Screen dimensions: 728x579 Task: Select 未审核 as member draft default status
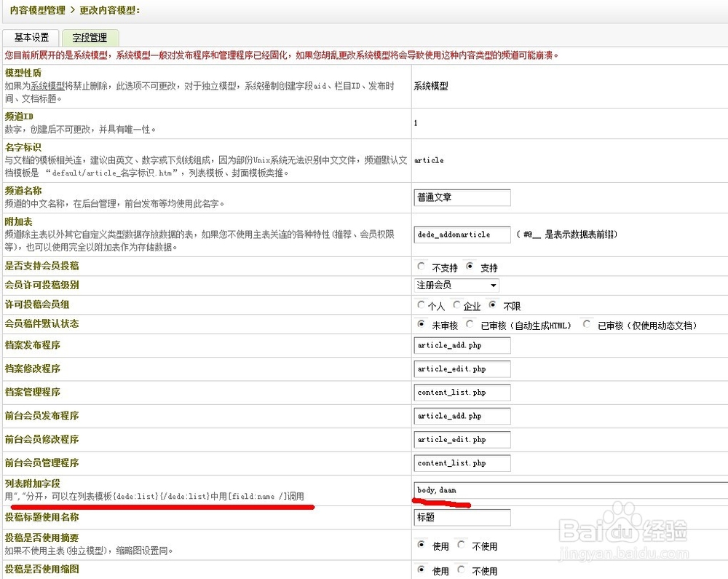pyautogui.click(x=421, y=324)
